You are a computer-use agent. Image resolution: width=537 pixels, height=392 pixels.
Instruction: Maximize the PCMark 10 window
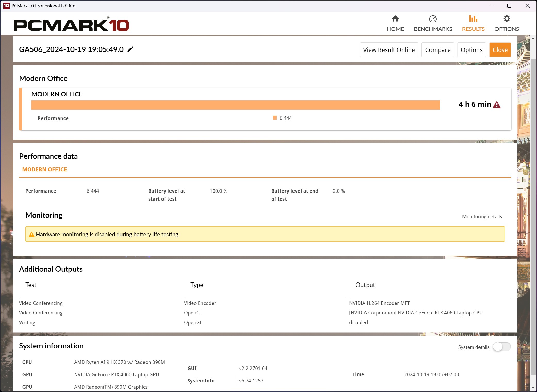click(509, 6)
